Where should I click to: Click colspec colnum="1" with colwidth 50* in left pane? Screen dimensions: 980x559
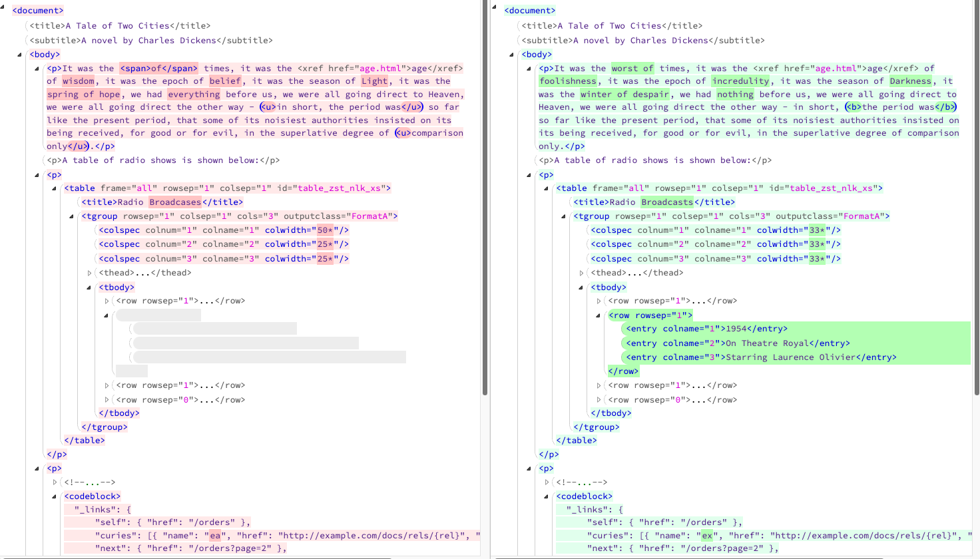pos(224,230)
